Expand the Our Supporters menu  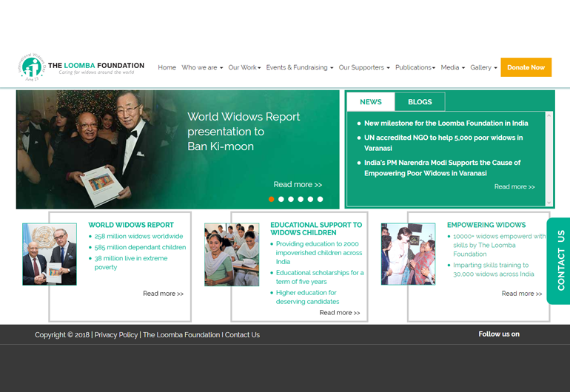click(364, 67)
